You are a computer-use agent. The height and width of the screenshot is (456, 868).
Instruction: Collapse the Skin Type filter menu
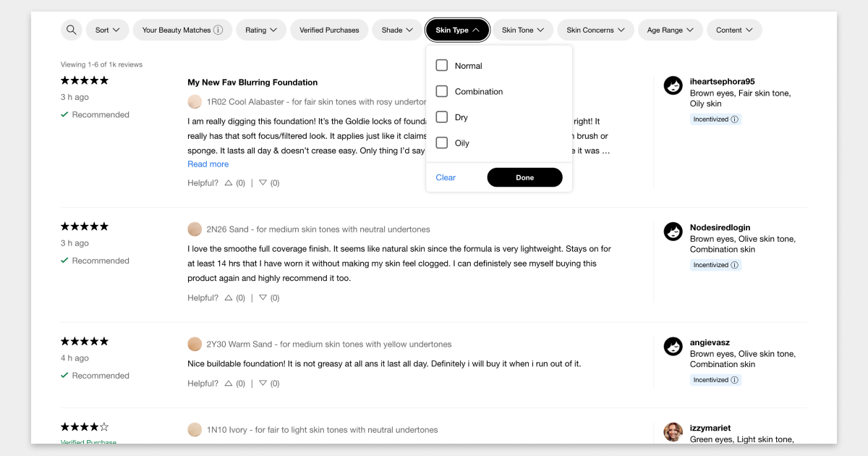(458, 30)
